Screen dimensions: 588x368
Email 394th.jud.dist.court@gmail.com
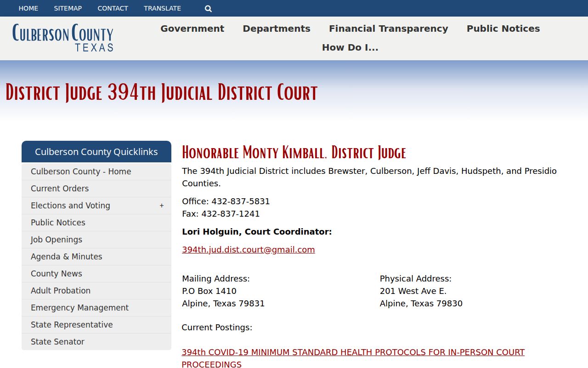tap(249, 250)
